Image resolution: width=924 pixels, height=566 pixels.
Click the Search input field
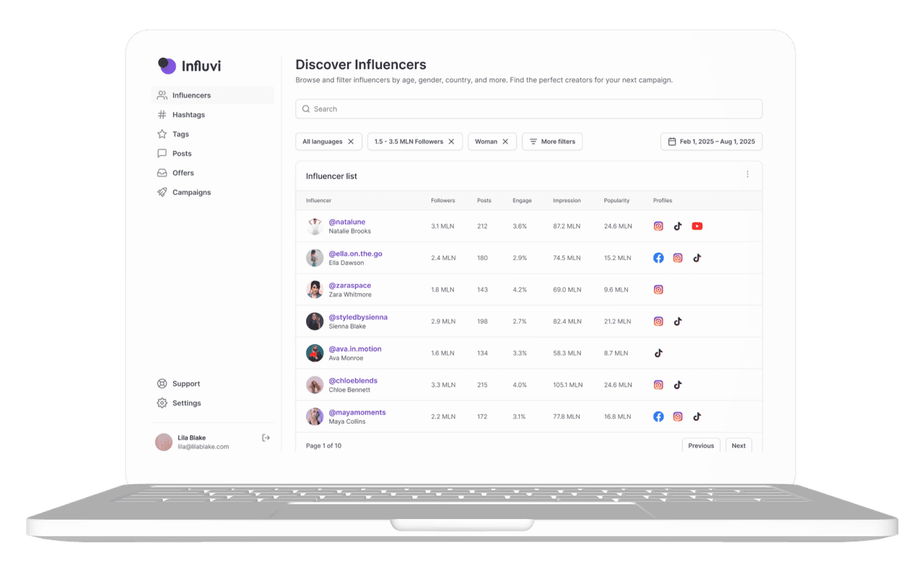tap(528, 109)
